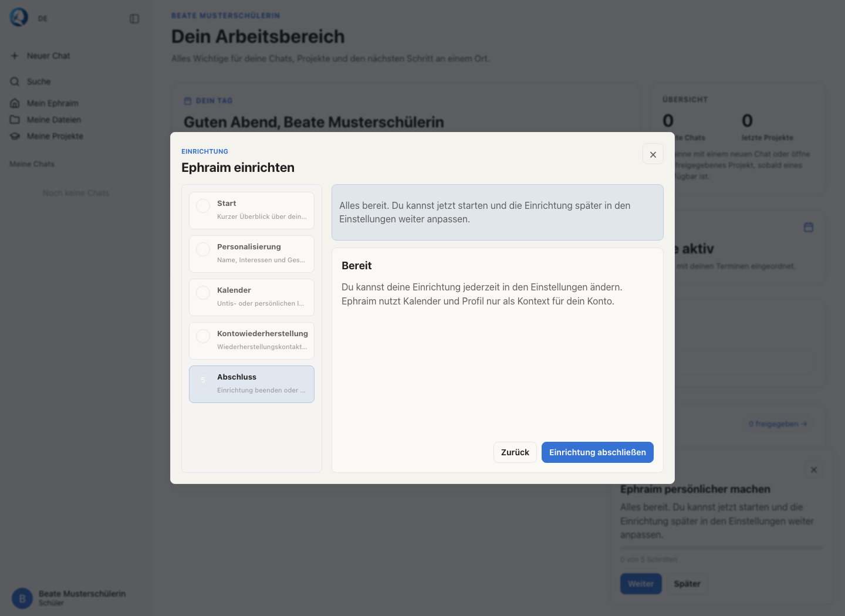Select the Abschluss setup step
The image size is (845, 616).
pyautogui.click(x=252, y=384)
